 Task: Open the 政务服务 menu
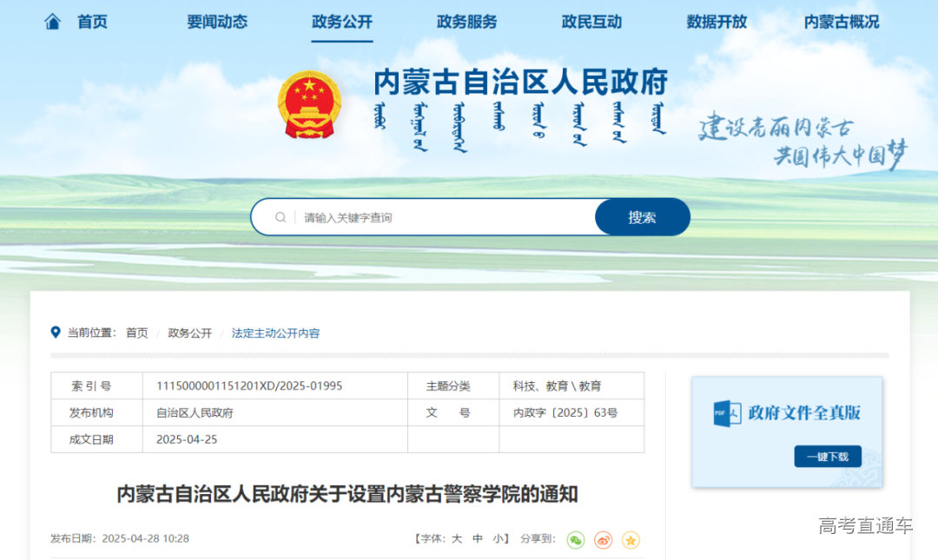pos(466,22)
